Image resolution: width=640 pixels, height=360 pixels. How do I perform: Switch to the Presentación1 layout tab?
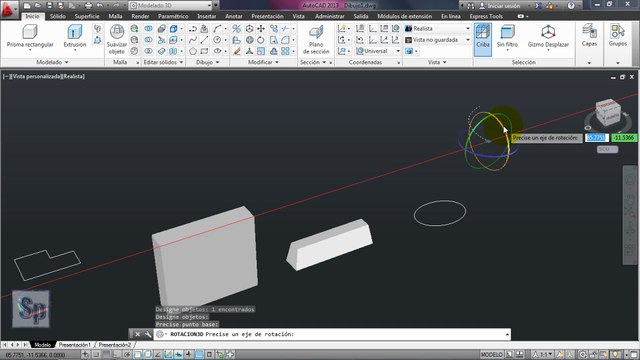[x=75, y=345]
